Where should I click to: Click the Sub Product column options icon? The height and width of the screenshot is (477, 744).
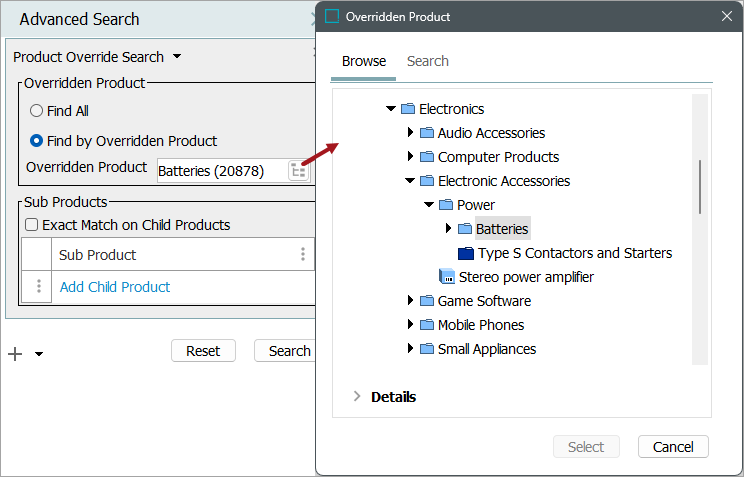303,254
